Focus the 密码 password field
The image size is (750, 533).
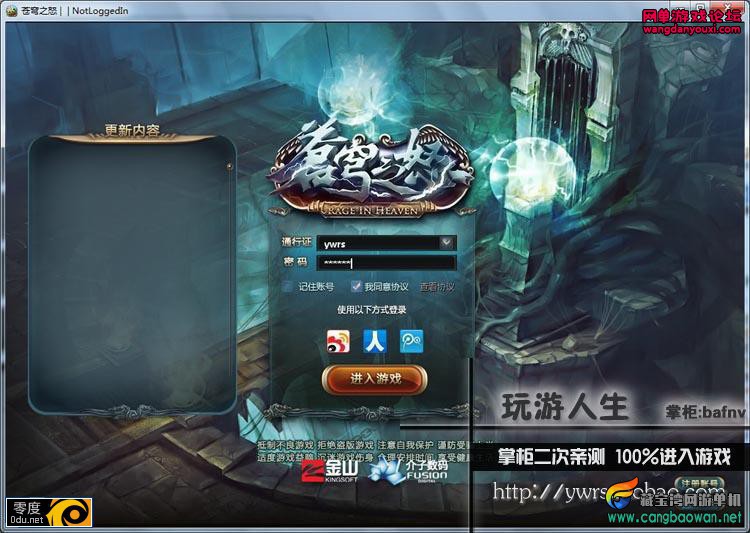(386, 263)
